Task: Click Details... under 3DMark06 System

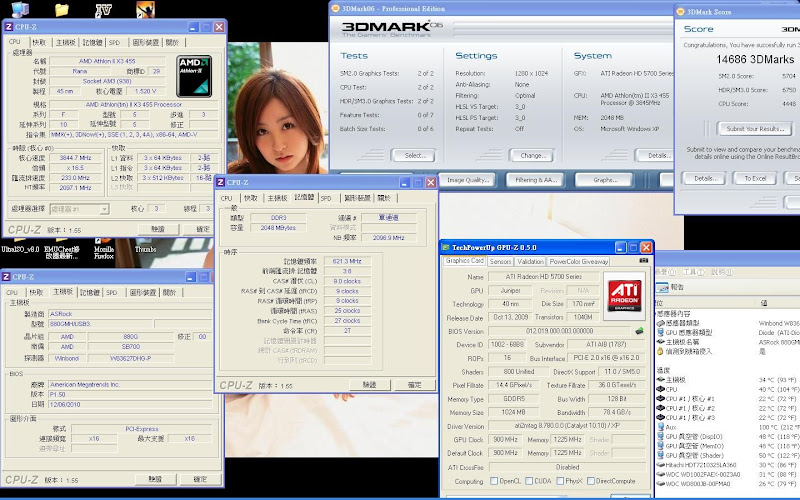Action: [x=656, y=155]
